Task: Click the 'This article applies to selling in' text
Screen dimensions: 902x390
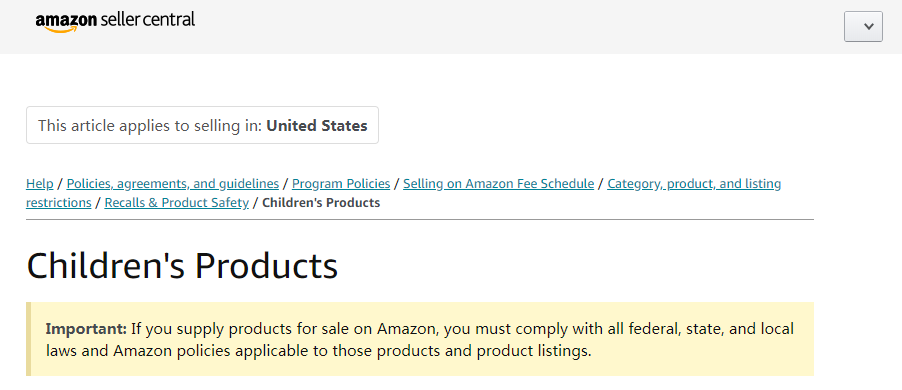Action: pyautogui.click(x=150, y=125)
